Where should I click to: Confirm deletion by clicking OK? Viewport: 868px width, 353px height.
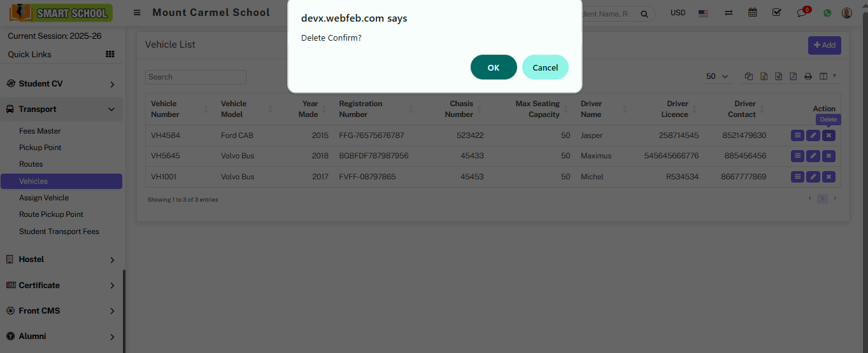pos(494,67)
